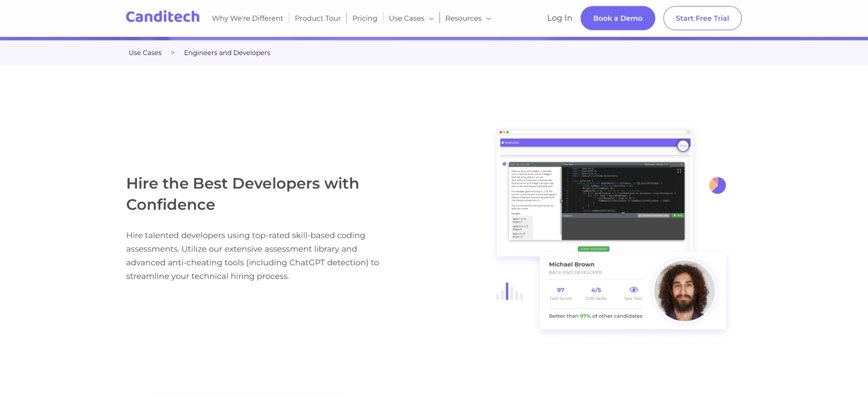Expand the Resources dropdown chevron
Image resolution: width=868 pixels, height=398 pixels.
tap(488, 19)
